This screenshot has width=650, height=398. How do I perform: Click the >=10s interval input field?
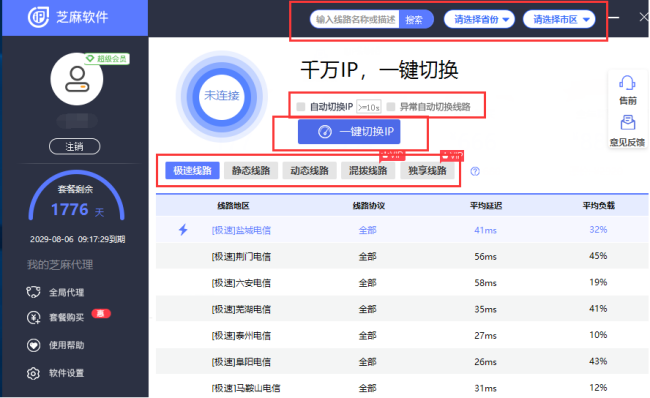(x=369, y=107)
